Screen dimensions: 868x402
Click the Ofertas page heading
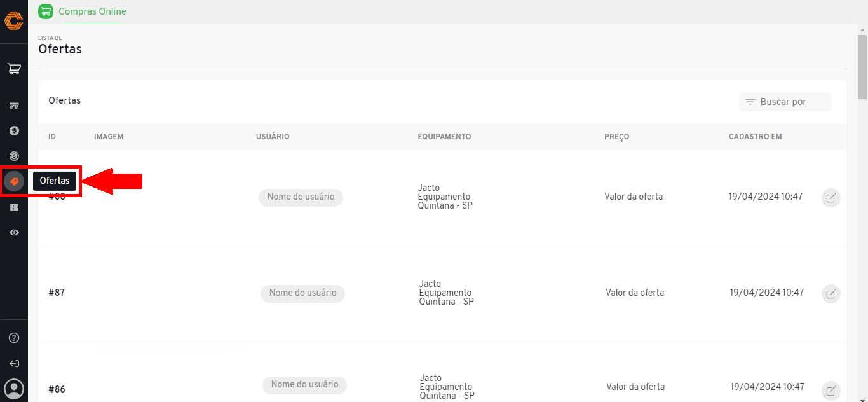(x=60, y=49)
